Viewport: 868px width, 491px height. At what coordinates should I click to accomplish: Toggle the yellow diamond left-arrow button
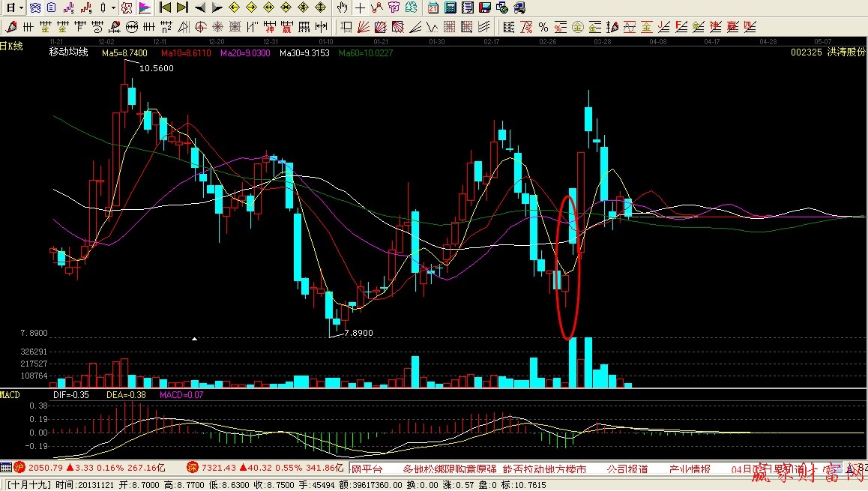pyautogui.click(x=235, y=8)
